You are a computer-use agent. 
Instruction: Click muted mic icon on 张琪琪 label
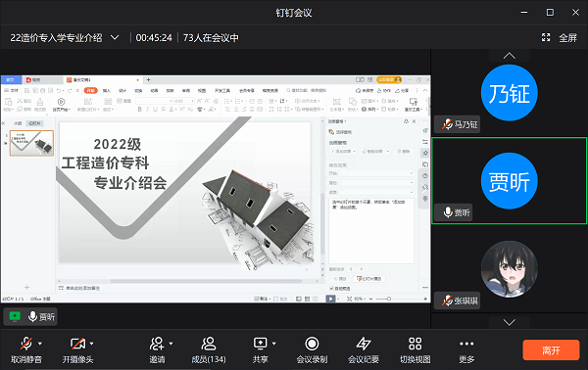(x=447, y=301)
